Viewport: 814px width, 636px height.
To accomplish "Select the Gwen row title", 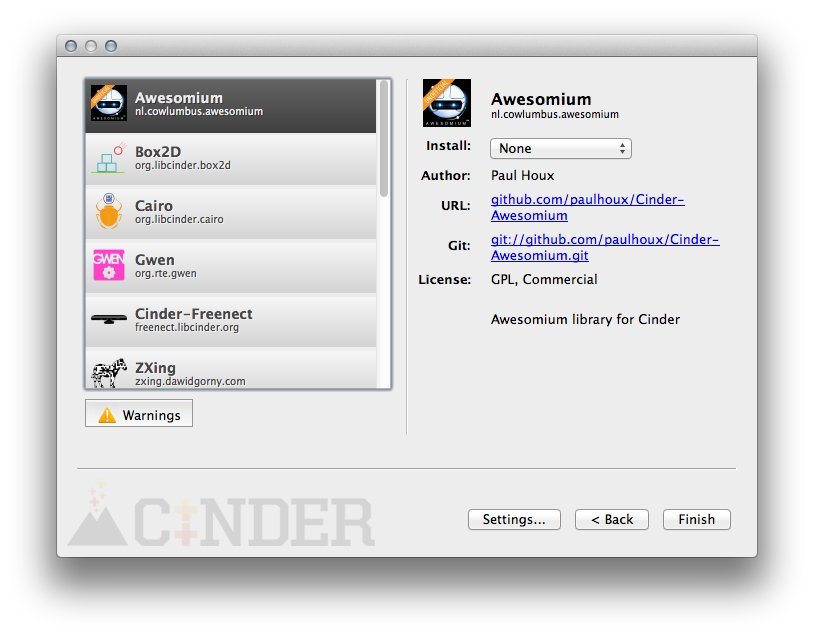I will (x=155, y=260).
